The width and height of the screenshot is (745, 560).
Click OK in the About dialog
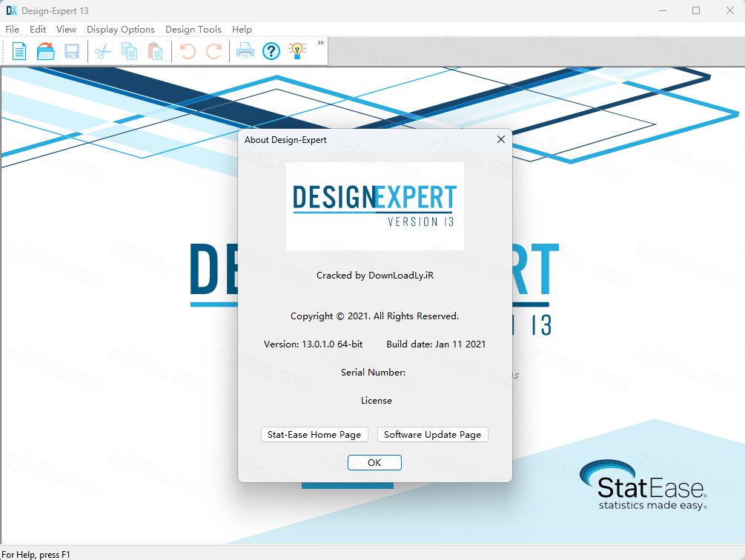point(374,463)
